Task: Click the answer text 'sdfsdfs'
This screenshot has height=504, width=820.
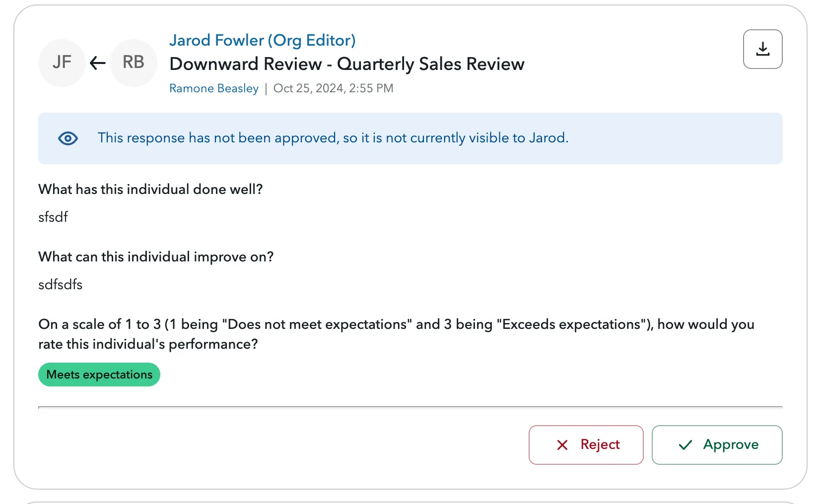Action: 61,285
